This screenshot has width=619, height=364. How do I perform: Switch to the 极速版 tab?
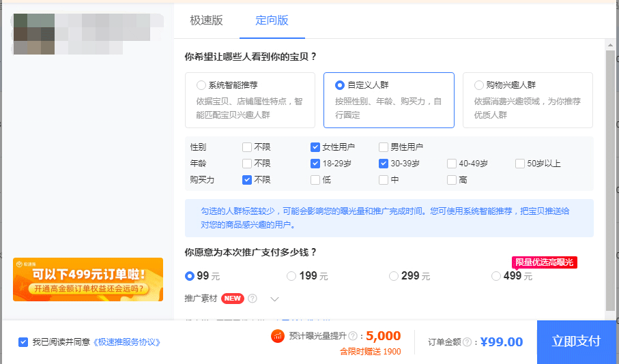coord(206,20)
